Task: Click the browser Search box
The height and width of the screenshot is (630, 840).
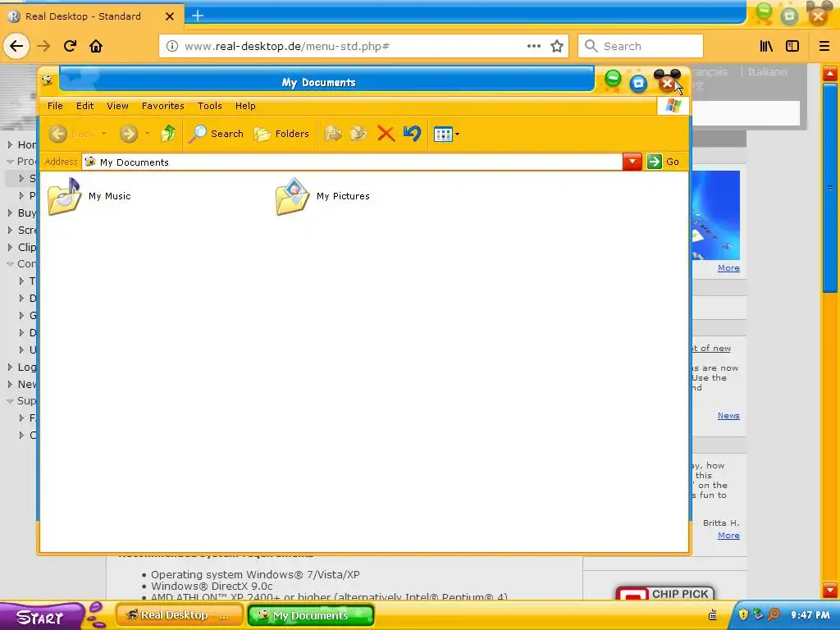Action: pyautogui.click(x=641, y=46)
